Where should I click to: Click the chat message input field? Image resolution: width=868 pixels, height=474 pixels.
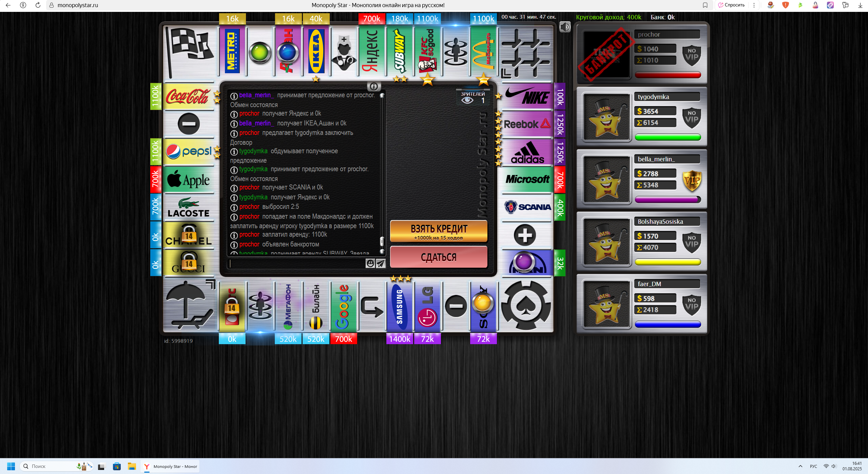[297, 263]
